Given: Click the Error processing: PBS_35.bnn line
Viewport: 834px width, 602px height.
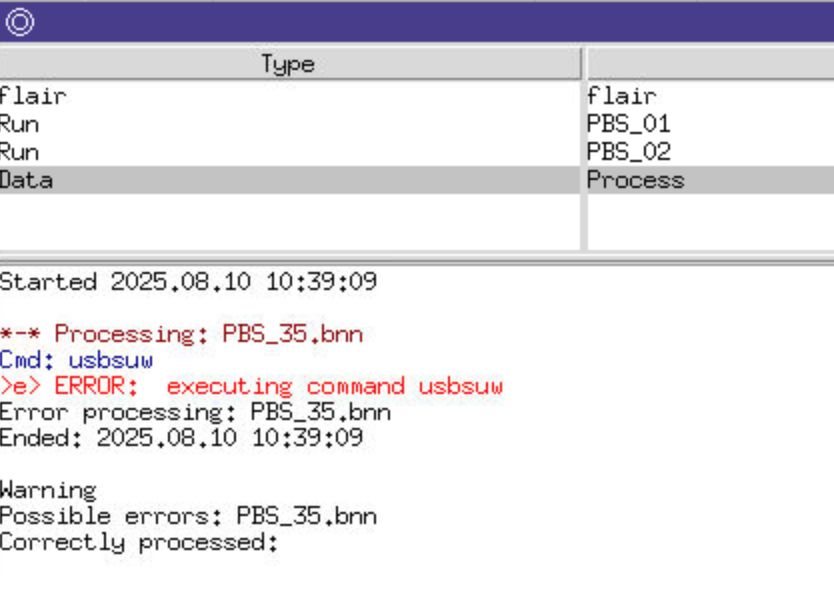Looking at the screenshot, I should (x=195, y=412).
